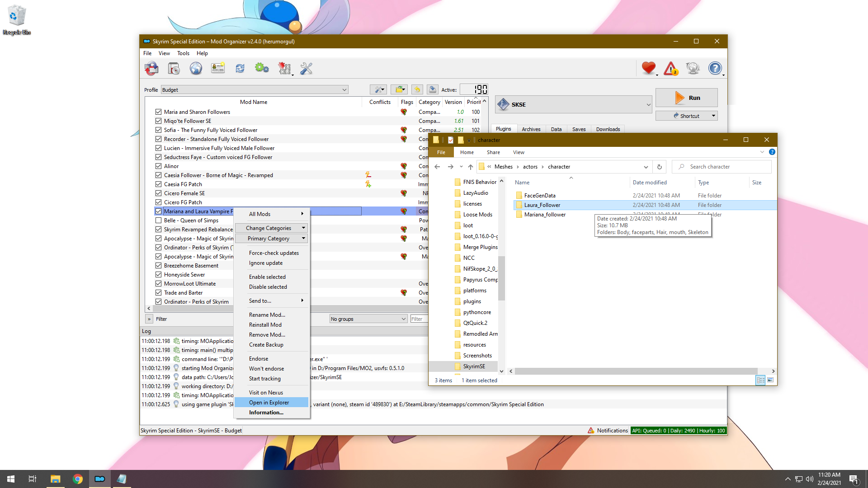Click the Update globe icon near Help
This screenshot has width=868, height=488.
(x=693, y=68)
